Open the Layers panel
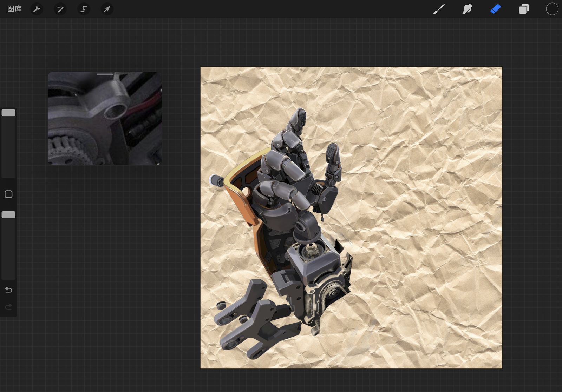 click(x=524, y=9)
